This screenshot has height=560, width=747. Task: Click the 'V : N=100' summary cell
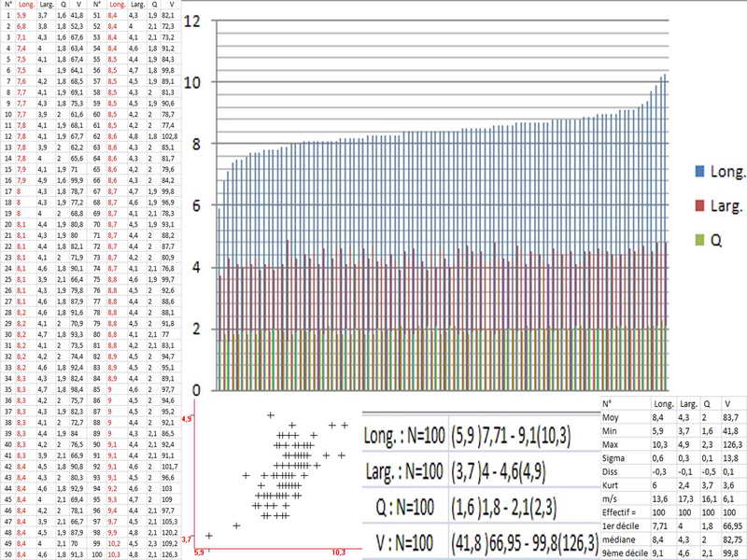point(404,539)
